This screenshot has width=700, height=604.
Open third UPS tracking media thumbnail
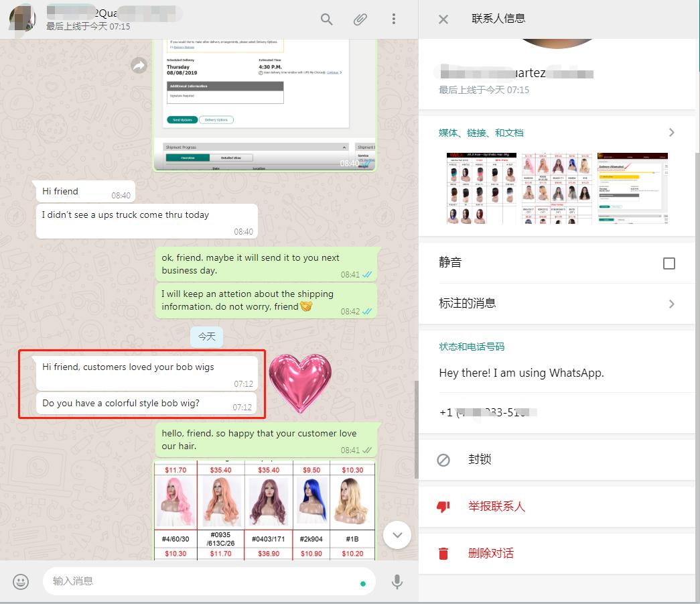coord(632,188)
